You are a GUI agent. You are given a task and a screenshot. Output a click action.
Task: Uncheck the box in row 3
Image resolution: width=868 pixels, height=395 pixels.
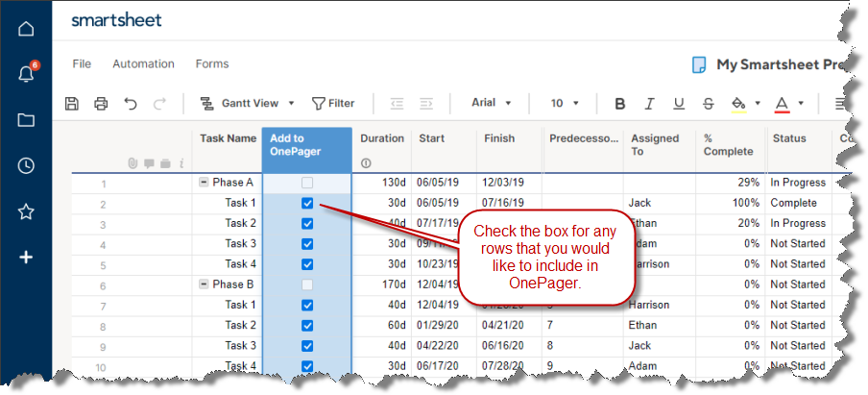click(x=307, y=224)
